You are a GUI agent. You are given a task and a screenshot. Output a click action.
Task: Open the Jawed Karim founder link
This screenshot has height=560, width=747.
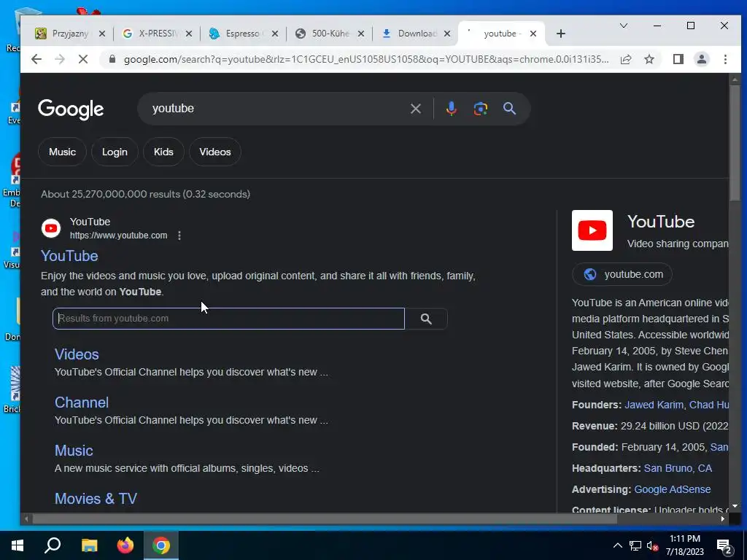(654, 405)
